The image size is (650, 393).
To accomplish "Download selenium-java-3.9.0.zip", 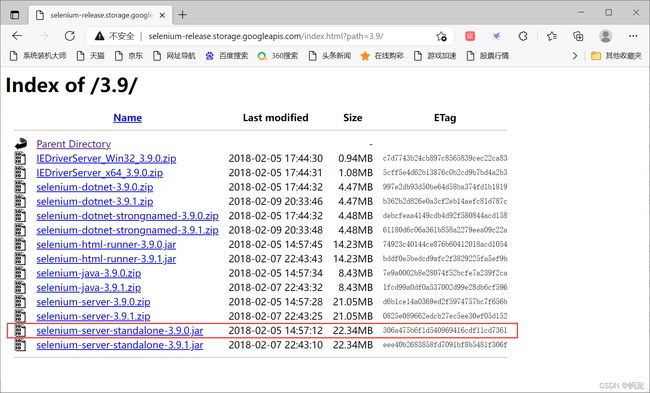I will (x=89, y=273).
